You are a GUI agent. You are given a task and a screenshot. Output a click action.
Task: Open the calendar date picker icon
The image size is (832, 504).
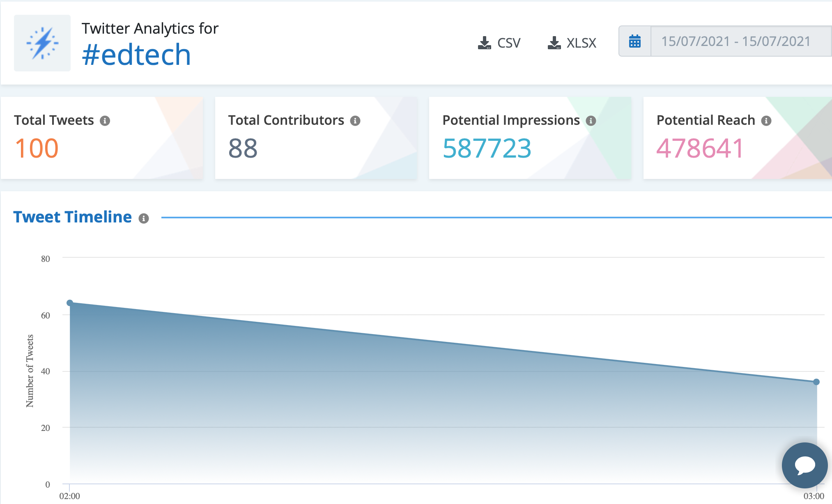click(x=635, y=41)
